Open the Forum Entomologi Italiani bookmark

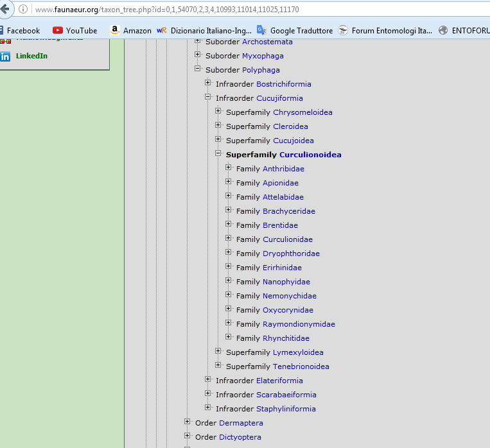coord(385,30)
